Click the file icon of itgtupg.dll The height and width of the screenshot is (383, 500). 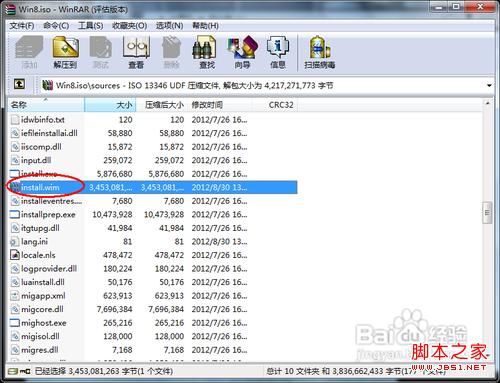point(15,228)
